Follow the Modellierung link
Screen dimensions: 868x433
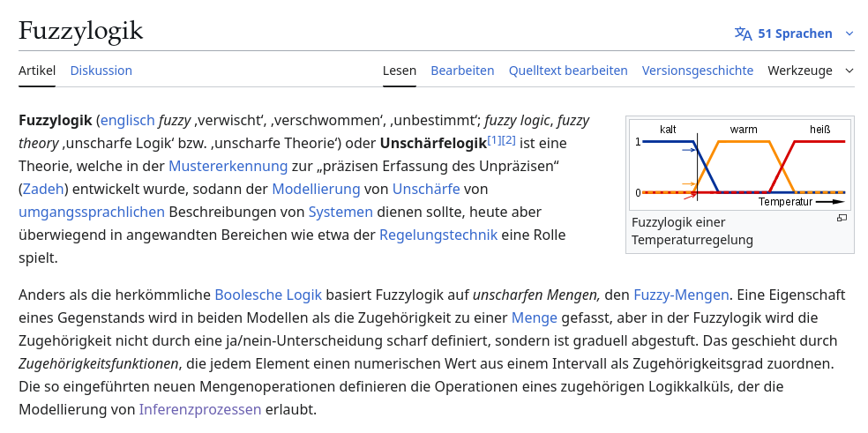[x=316, y=189]
